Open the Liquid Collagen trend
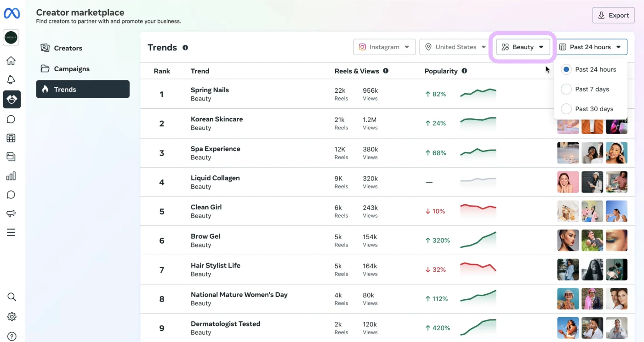This screenshot has width=644, height=342. click(x=215, y=178)
